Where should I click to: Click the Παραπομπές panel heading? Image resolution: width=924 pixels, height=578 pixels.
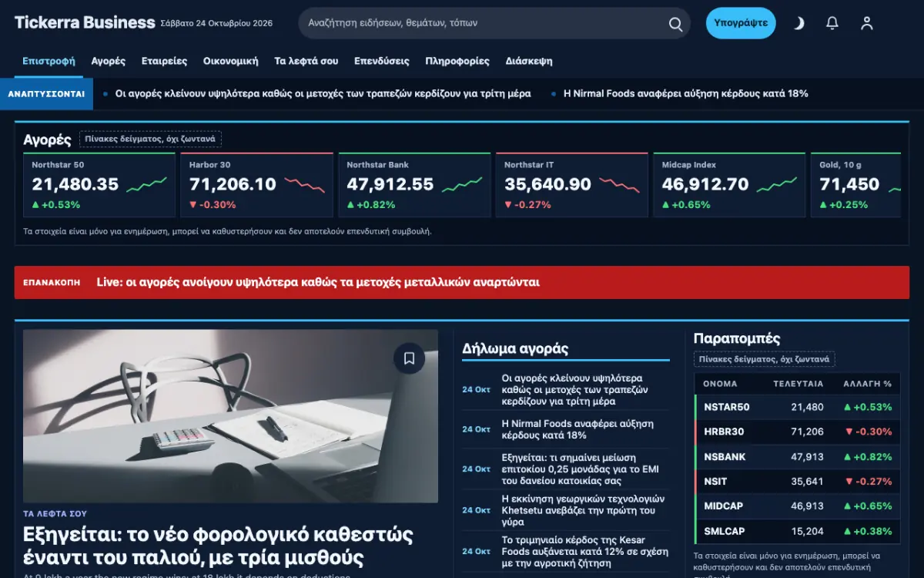point(737,338)
